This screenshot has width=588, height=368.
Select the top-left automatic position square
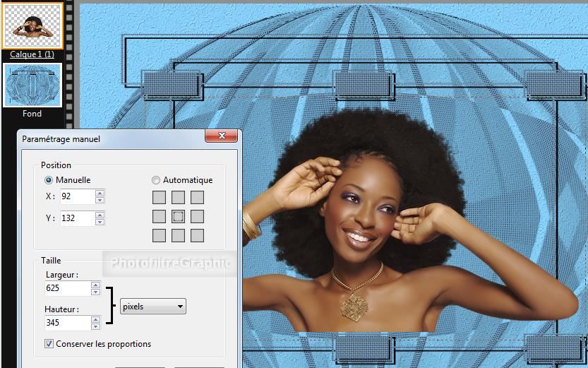click(x=160, y=198)
